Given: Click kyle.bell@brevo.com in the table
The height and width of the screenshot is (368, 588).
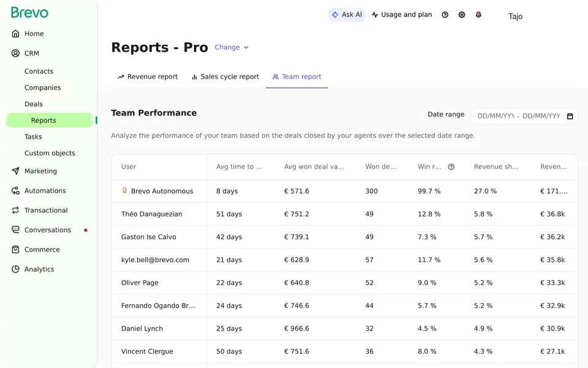Looking at the screenshot, I should (x=155, y=260).
